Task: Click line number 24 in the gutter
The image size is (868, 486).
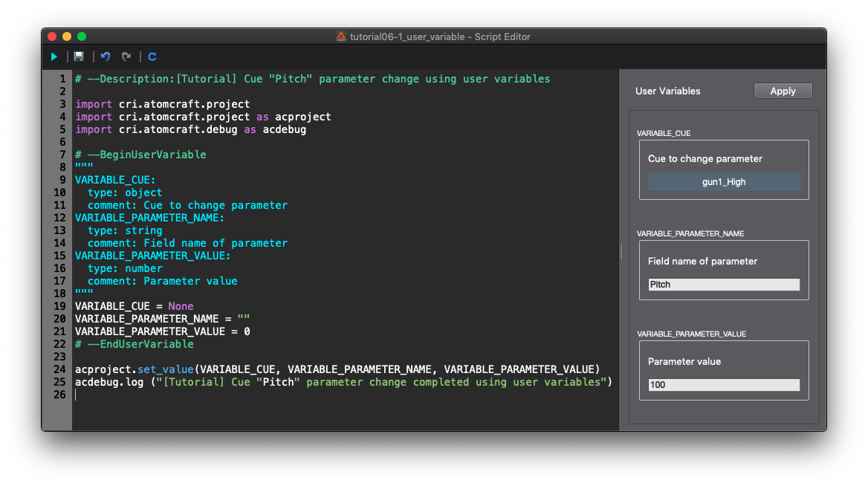Action: click(x=61, y=369)
